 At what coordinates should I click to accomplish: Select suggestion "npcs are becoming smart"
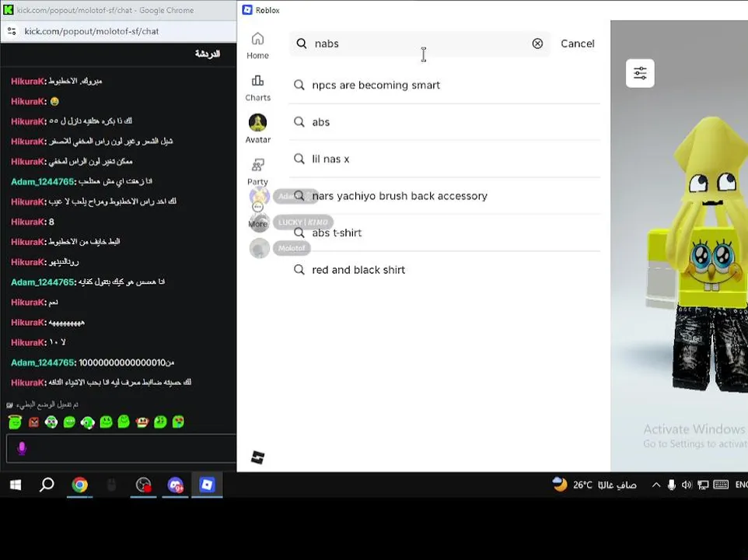444,85
